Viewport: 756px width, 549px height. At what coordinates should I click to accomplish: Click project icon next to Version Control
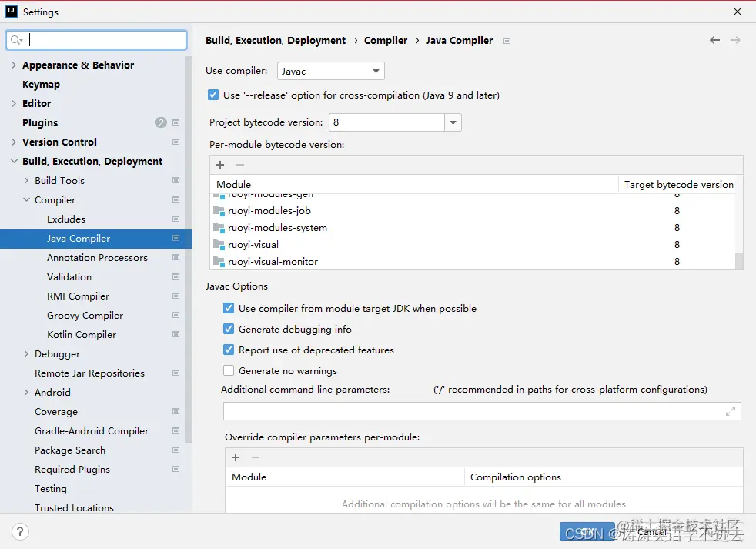pos(176,142)
